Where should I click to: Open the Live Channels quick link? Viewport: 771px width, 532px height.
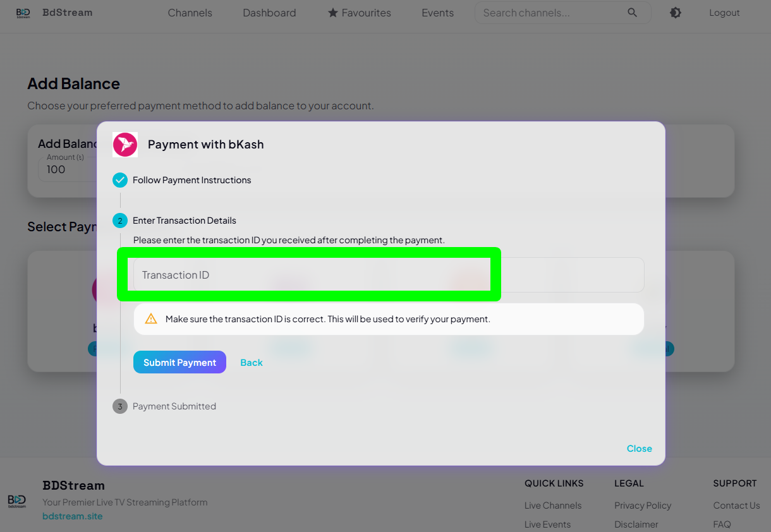click(x=553, y=505)
